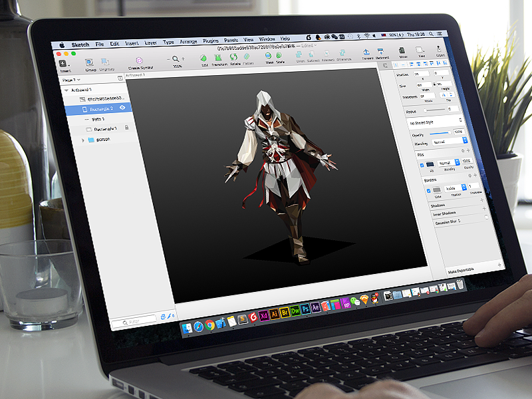Move layer Forward using toolbar icon

point(366,52)
